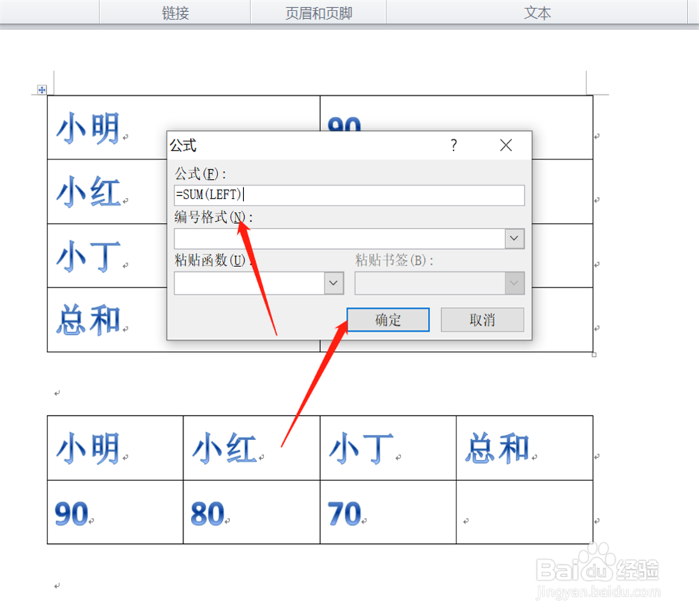Expand the 粘贴函数 dropdown list

333,283
